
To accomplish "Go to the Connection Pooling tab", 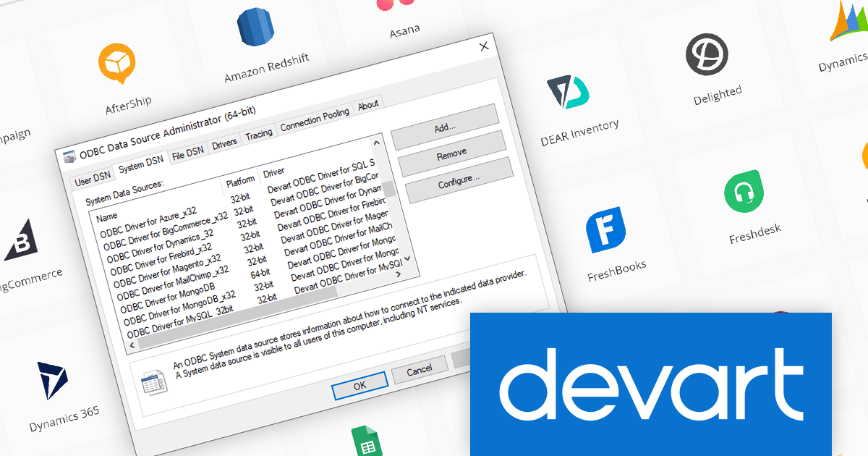I will (315, 119).
